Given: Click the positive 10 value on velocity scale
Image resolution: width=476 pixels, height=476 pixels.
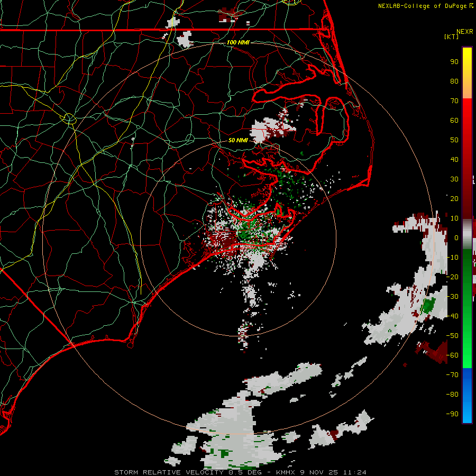Looking at the screenshot, I should point(454,218).
